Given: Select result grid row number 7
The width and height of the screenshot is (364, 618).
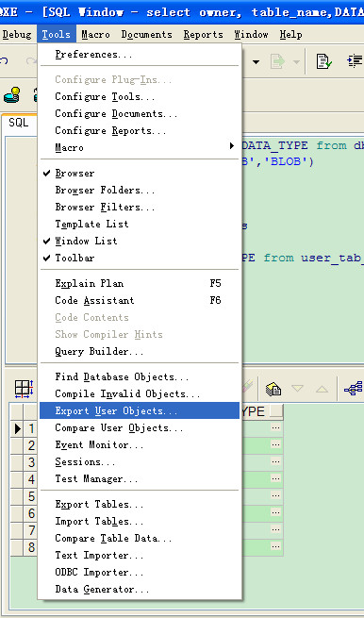Looking at the screenshot, I should (x=31, y=530).
